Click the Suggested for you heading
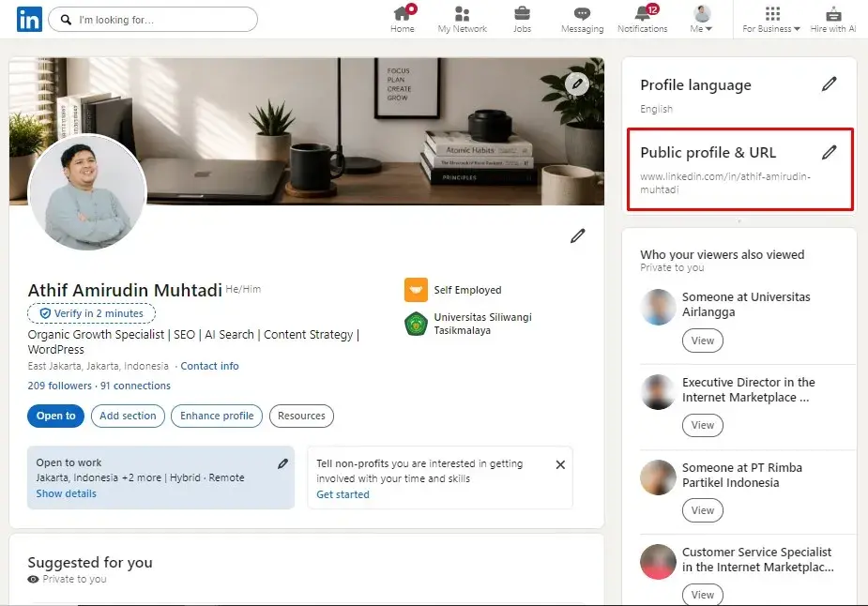Screen dimensions: 868x606 pyautogui.click(x=90, y=562)
